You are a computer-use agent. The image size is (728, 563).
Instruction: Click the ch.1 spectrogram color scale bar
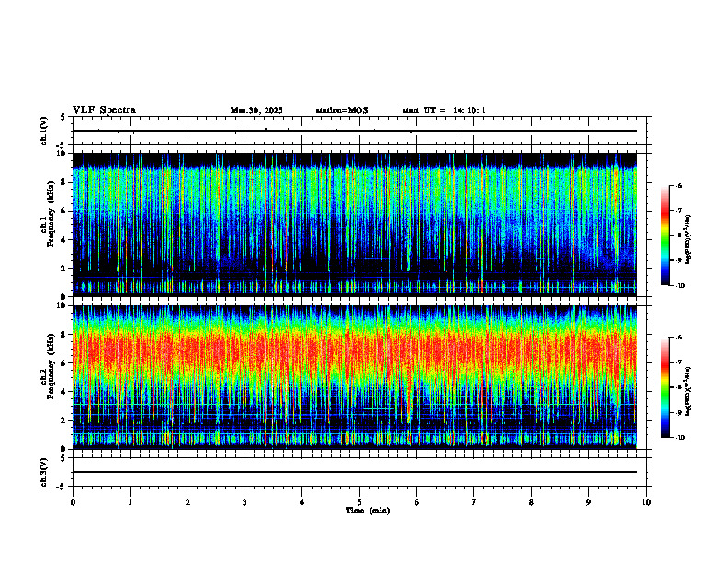point(665,236)
